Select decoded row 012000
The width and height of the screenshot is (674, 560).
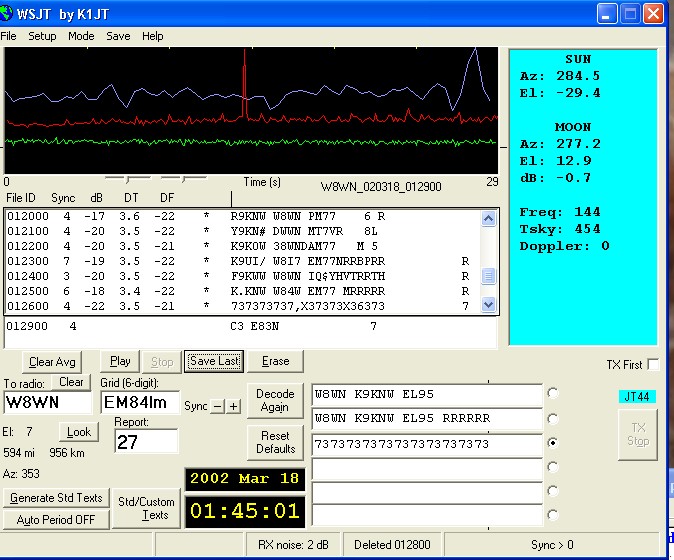pyautogui.click(x=242, y=216)
